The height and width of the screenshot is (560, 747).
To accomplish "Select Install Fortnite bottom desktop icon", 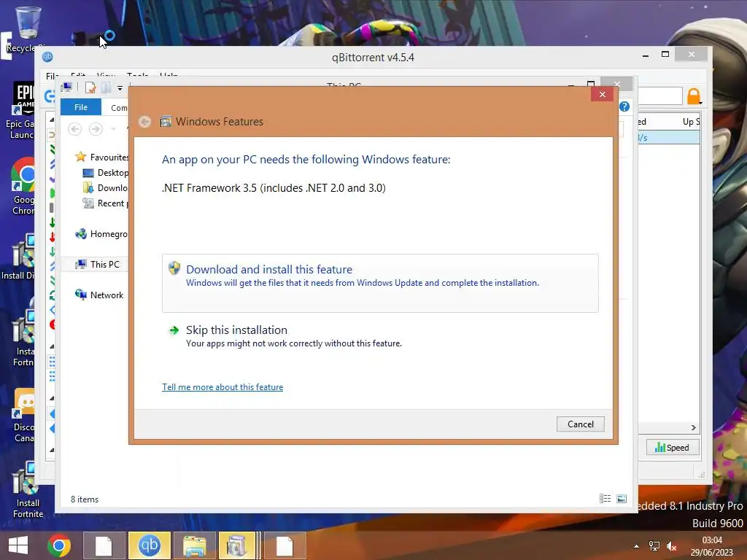I will pos(28,491).
